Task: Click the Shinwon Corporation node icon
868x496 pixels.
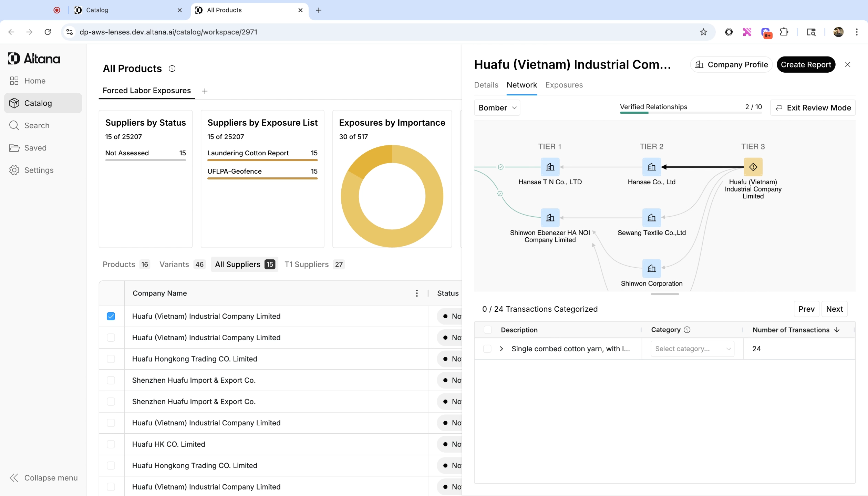Action: (651, 268)
